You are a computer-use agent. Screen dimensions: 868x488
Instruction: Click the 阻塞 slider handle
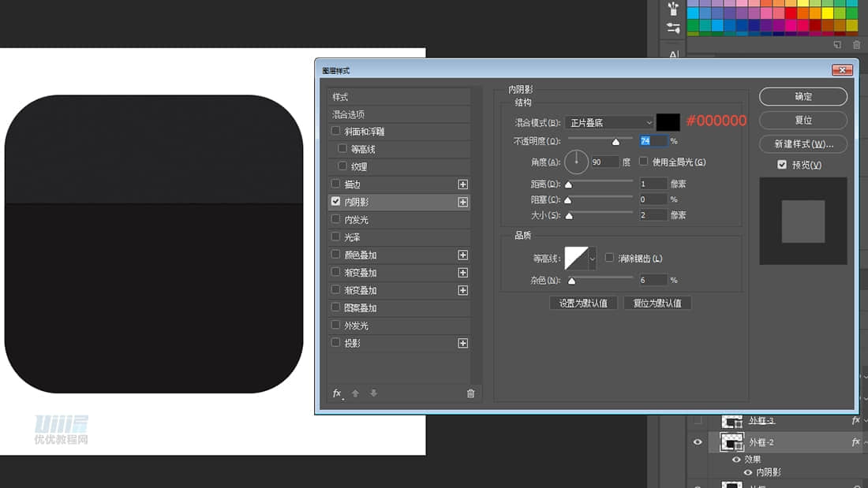(x=568, y=200)
